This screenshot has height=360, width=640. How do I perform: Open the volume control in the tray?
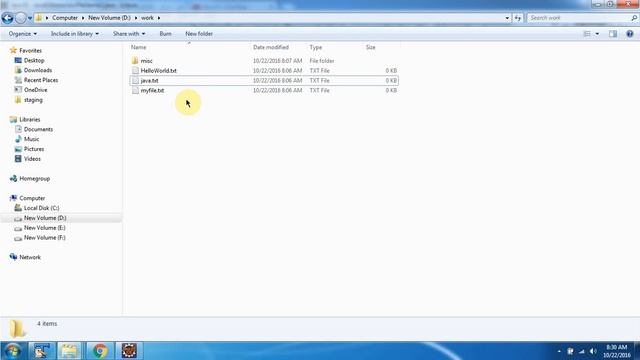(593, 351)
